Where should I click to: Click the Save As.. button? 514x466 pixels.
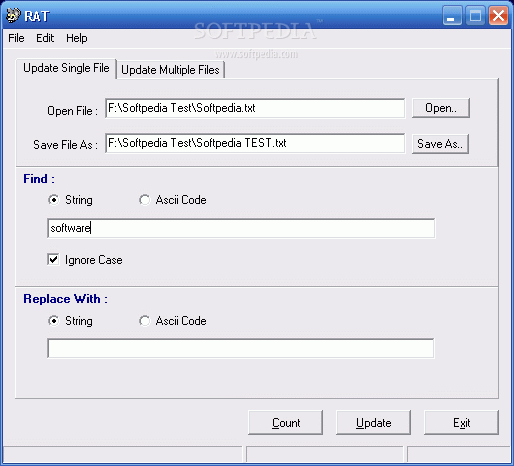tap(440, 144)
